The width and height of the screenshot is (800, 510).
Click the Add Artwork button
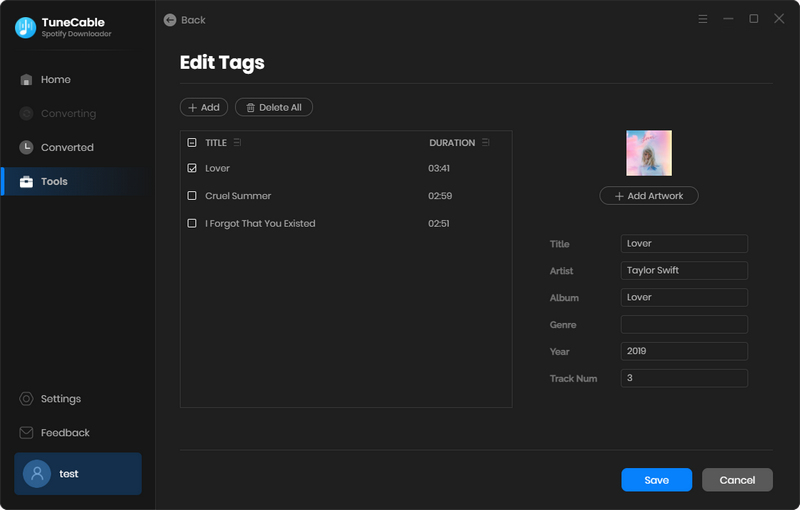point(649,196)
